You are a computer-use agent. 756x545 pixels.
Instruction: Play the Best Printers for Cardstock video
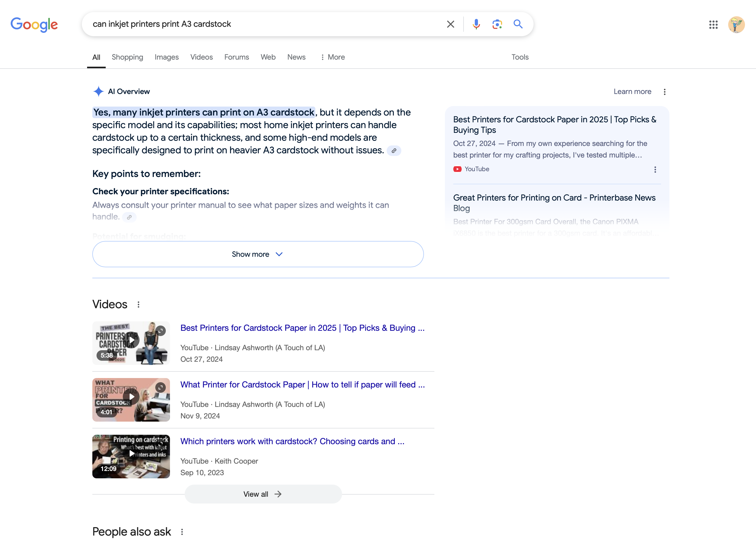click(x=132, y=340)
